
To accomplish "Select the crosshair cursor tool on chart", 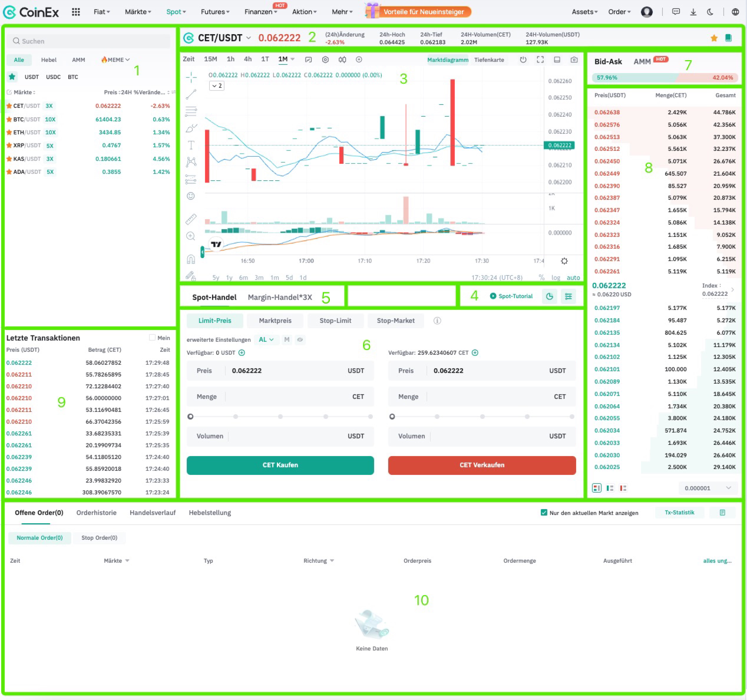I will [x=191, y=77].
